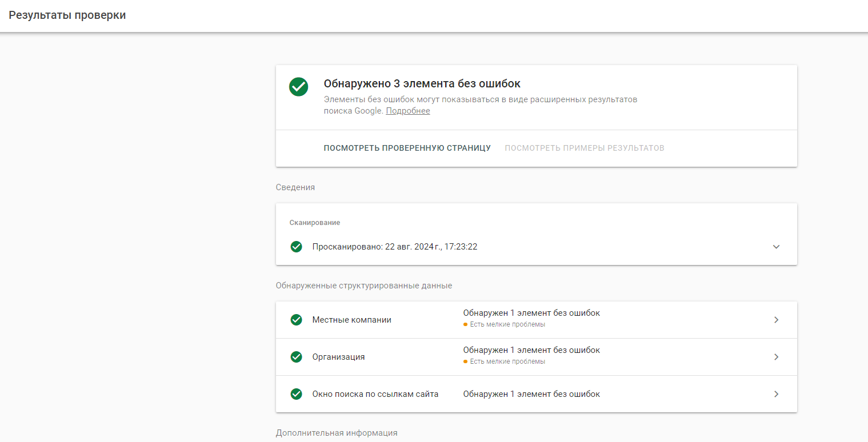Click Обнаружен 1 элемент без ошибок in site-search row
868x442 pixels.
531,394
